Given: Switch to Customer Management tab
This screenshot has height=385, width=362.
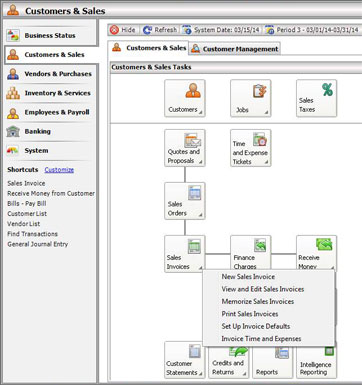Looking at the screenshot, I should (x=235, y=49).
